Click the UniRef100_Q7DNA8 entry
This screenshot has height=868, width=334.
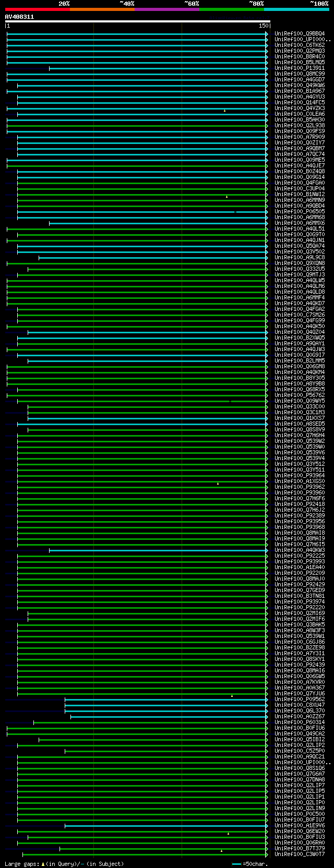[x=300, y=780]
